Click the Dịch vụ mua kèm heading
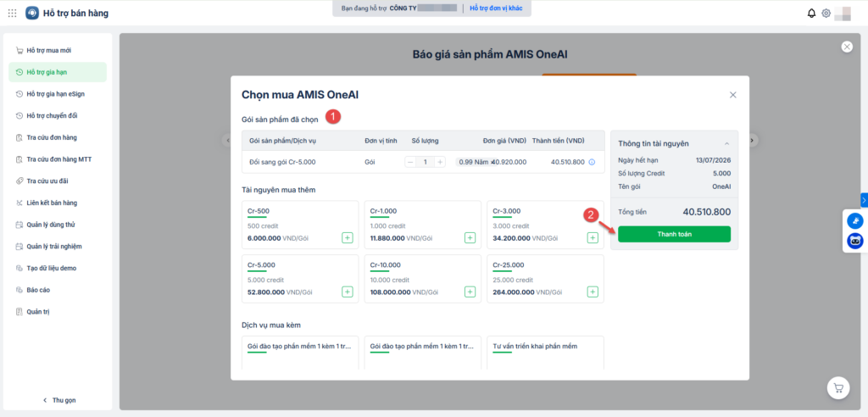Screen dimensions: 868x417 (271, 325)
